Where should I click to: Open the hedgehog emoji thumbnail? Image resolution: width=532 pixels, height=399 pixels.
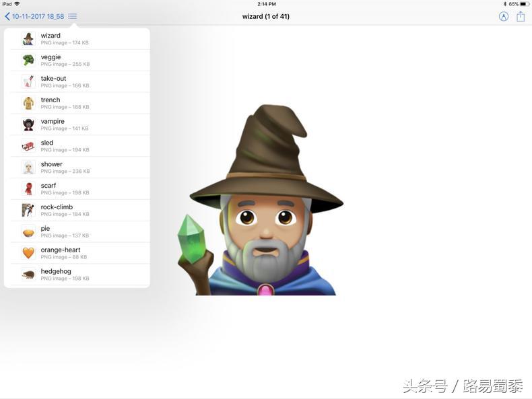pyautogui.click(x=28, y=275)
